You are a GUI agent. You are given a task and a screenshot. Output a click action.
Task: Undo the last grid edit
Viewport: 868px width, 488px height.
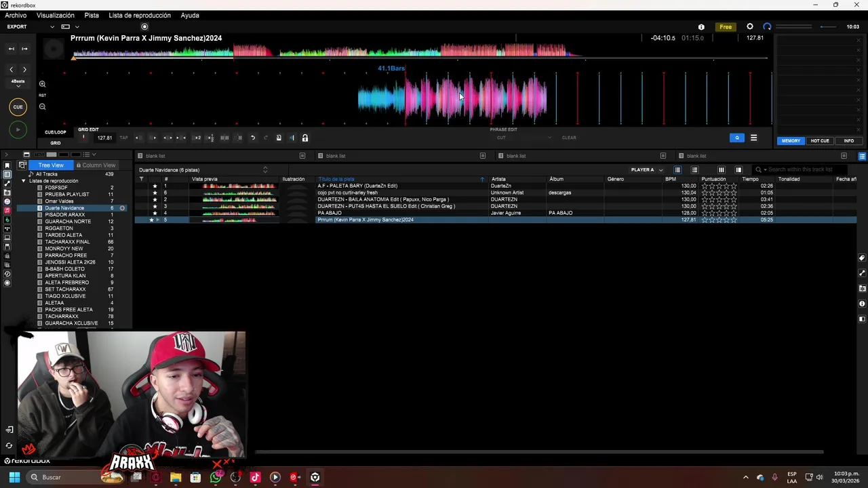(252, 138)
